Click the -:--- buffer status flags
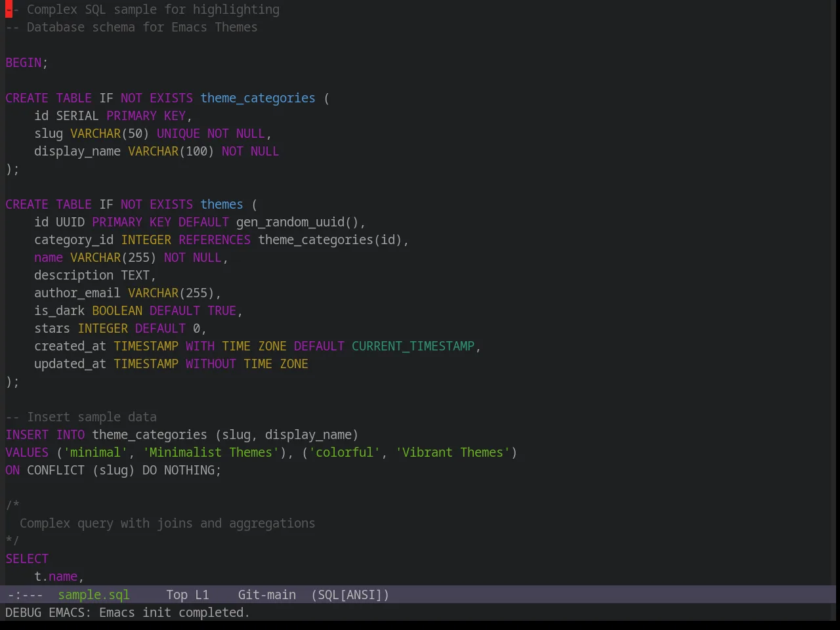The image size is (840, 630). point(25,595)
